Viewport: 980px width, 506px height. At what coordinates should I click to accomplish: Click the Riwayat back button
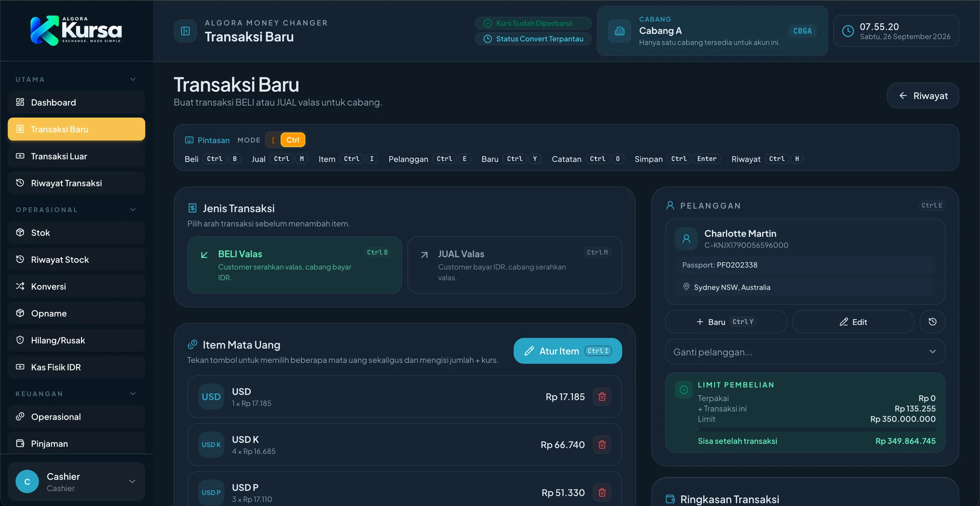tap(923, 95)
